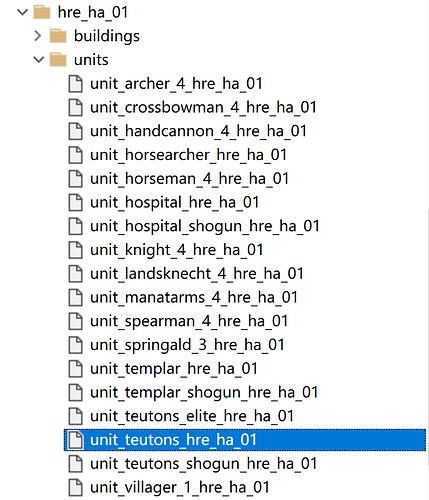This screenshot has width=429, height=500.
Task: Click file icon for unit_handcannon_4_hre_ha_01
Action: tap(76, 131)
